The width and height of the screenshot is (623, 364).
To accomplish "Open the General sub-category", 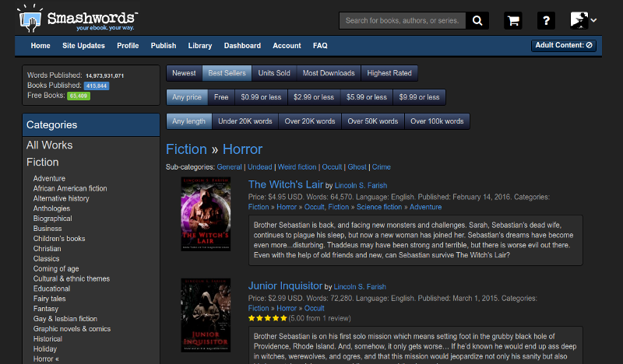I will [229, 167].
